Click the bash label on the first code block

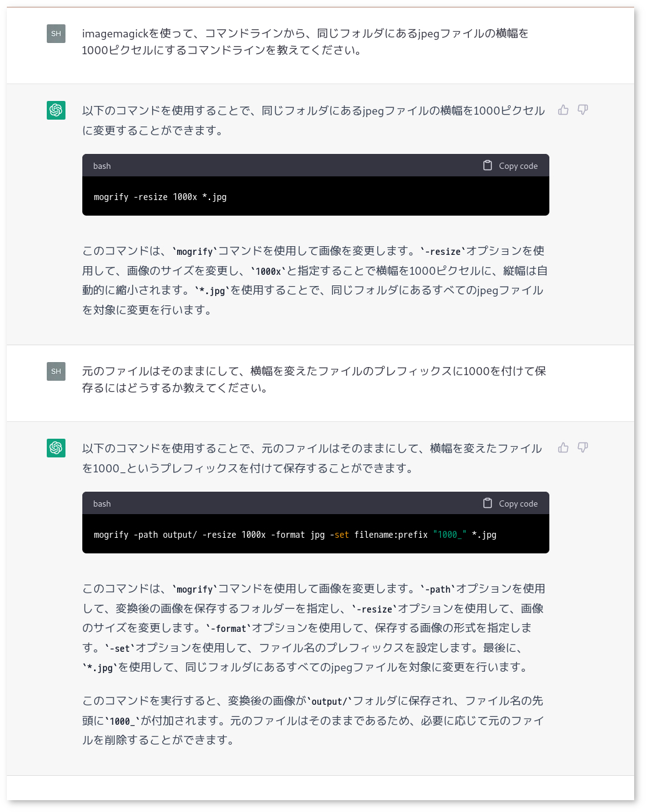pyautogui.click(x=102, y=166)
